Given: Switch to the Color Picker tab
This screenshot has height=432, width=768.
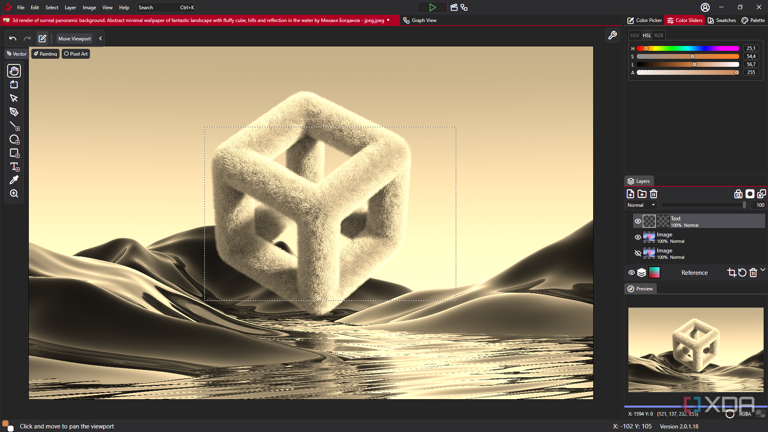Looking at the screenshot, I should tap(645, 20).
